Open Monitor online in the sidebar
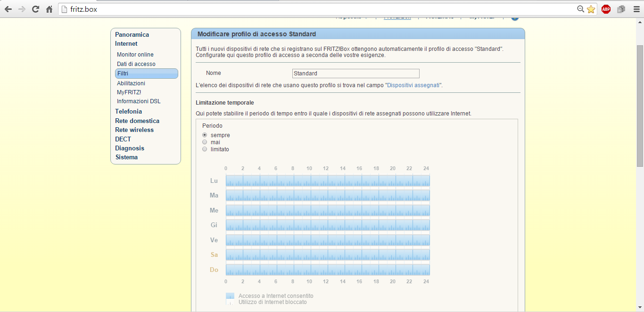This screenshot has height=312, width=644. (135, 55)
